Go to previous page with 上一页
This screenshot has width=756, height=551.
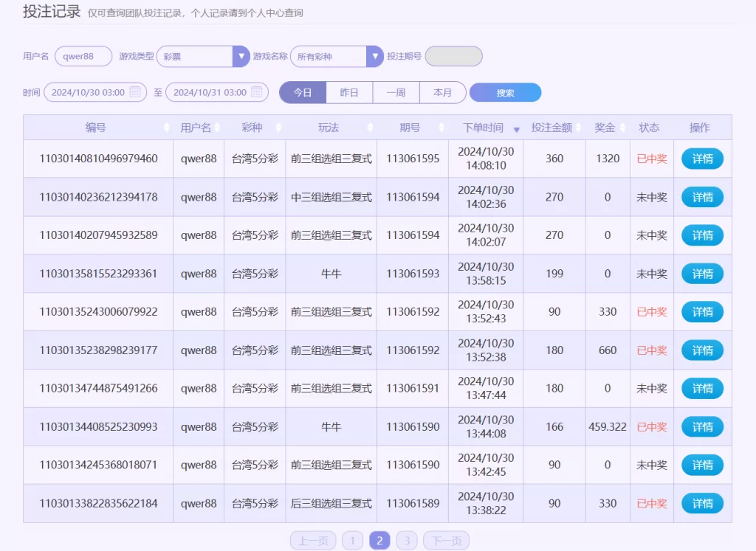313,541
